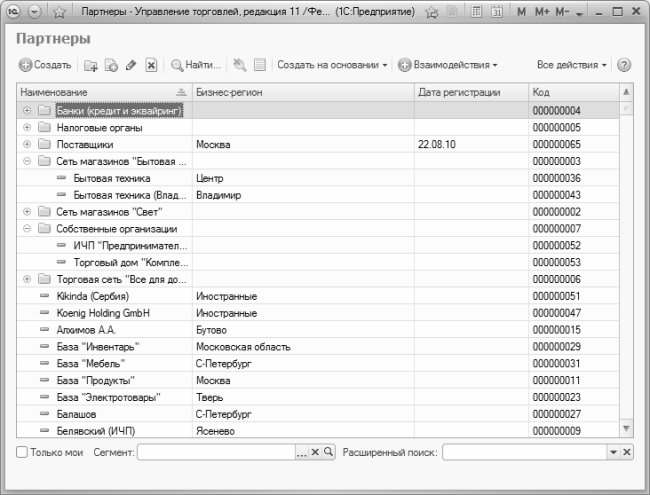The width and height of the screenshot is (650, 495).
Task: Clear the Сегмент field with its X
Action: click(315, 452)
